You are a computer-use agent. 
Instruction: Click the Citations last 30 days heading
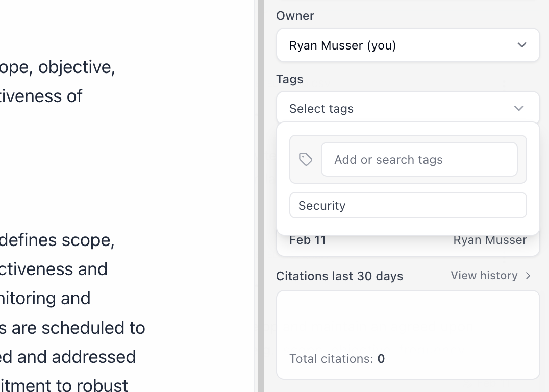coord(339,276)
